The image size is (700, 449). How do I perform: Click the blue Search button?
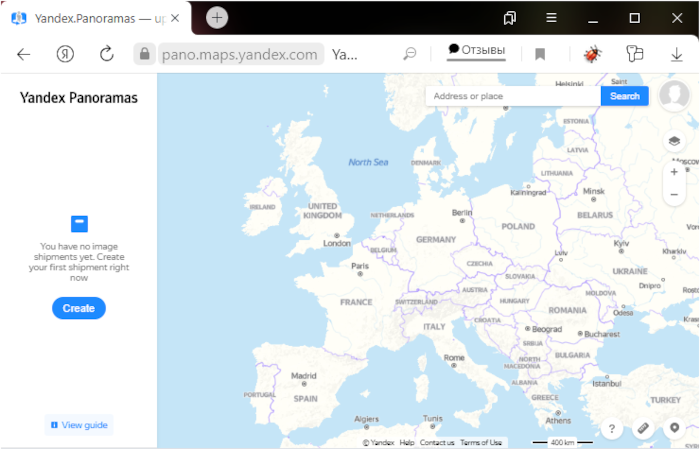click(x=625, y=96)
